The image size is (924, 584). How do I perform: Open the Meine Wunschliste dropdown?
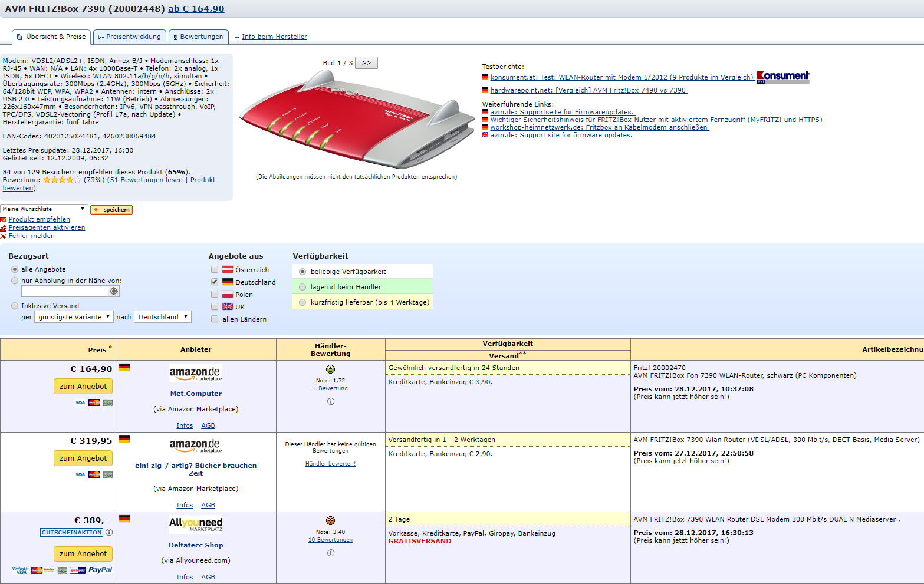point(44,209)
